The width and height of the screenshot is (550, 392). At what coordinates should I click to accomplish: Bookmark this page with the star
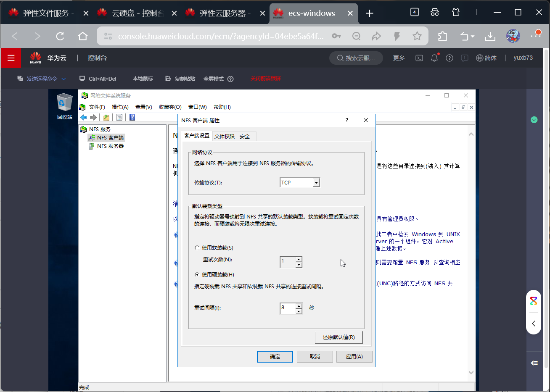point(417,36)
